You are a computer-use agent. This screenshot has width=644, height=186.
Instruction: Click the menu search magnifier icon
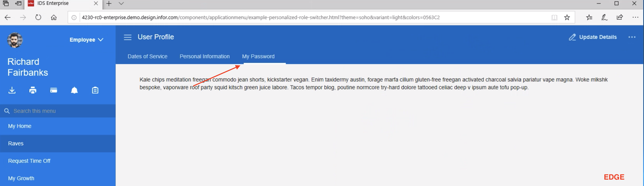(x=7, y=111)
